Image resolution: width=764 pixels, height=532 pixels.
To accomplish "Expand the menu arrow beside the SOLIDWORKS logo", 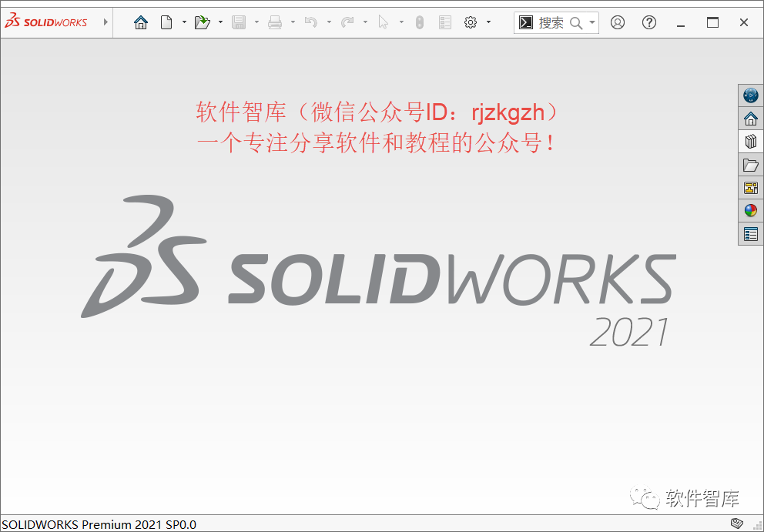I will [x=106, y=22].
